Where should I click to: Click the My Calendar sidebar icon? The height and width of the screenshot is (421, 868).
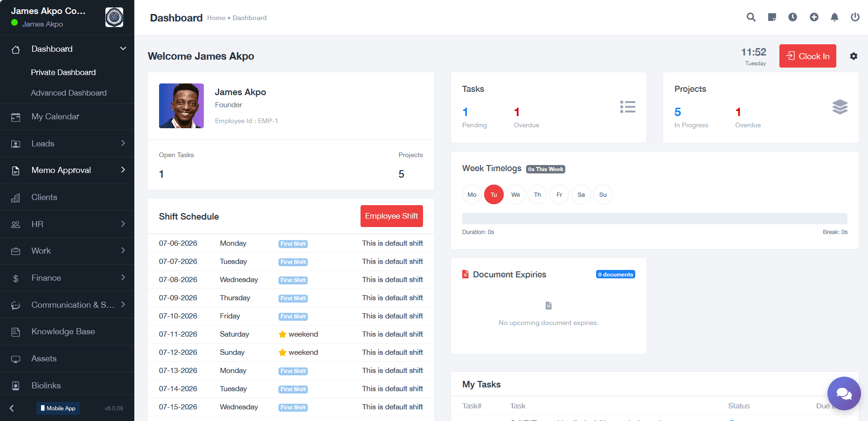pos(15,117)
